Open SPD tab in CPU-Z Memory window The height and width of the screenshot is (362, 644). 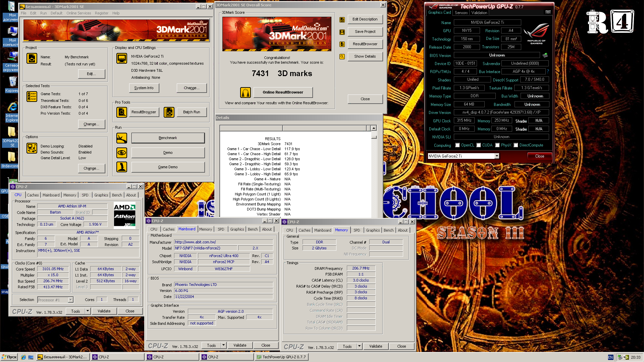tap(357, 230)
